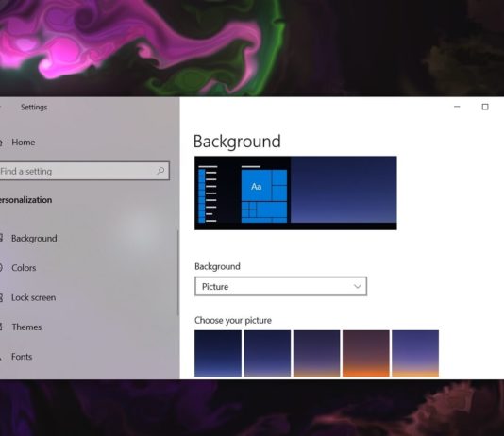
Task: Minimize the Settings window
Action: coord(457,107)
